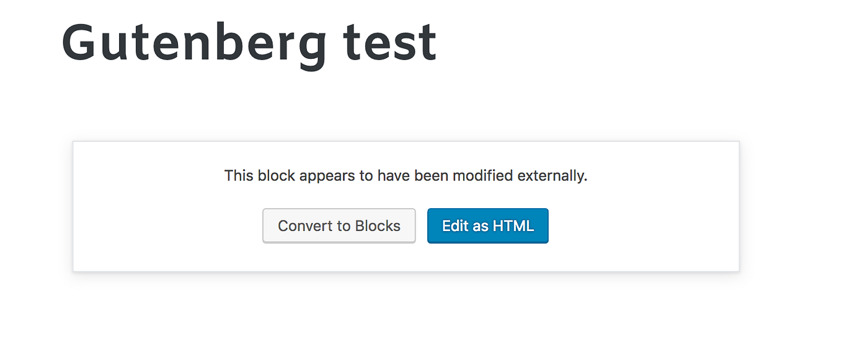Click the word "HTML" on the blue button
Image resolution: width=868 pixels, height=350 pixels.
[513, 226]
